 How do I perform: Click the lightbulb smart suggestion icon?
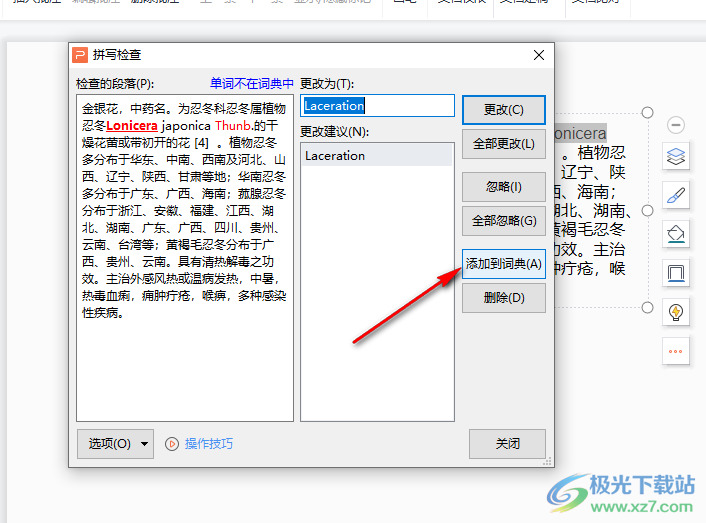tap(675, 312)
